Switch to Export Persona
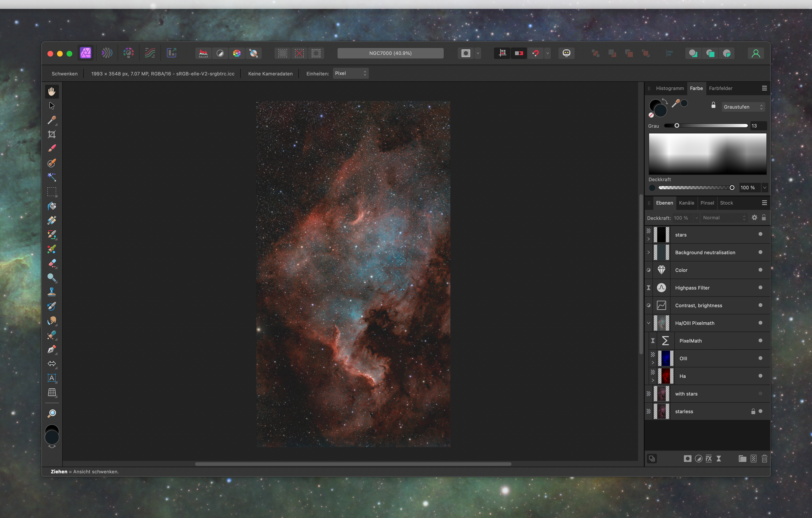812x518 pixels. click(172, 53)
